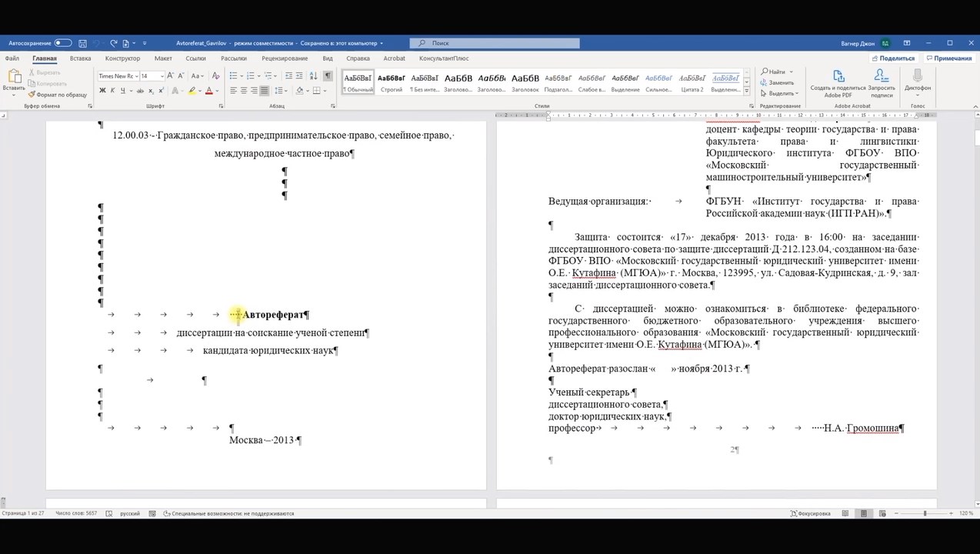Click the Примечания button

948,58
